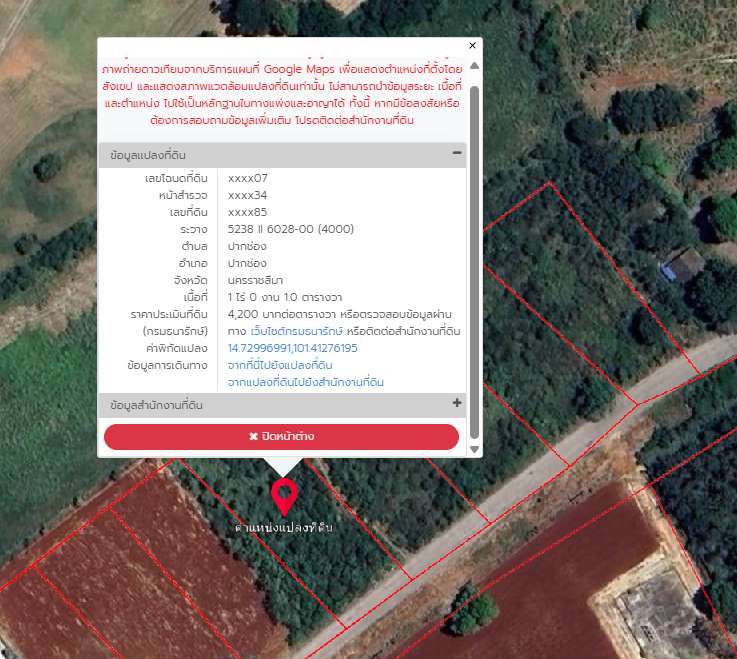737x659 pixels.
Task: Click the red land parcel location pin
Action: tap(285, 495)
